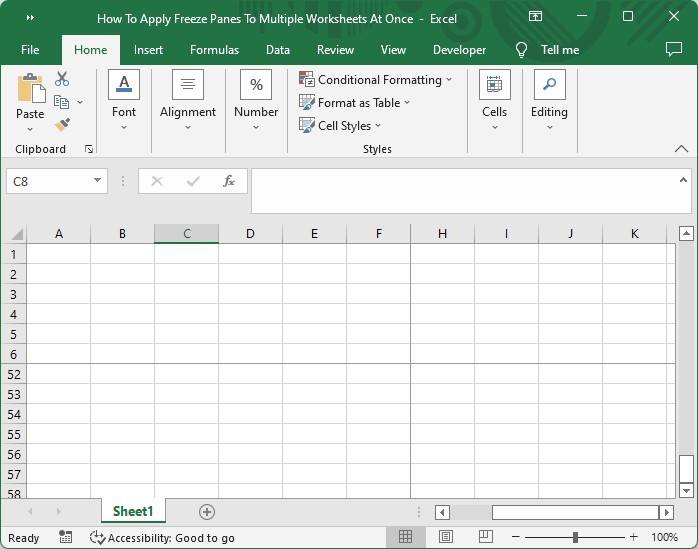Switch to the View tab
Screen dimensions: 698x549
point(393,50)
